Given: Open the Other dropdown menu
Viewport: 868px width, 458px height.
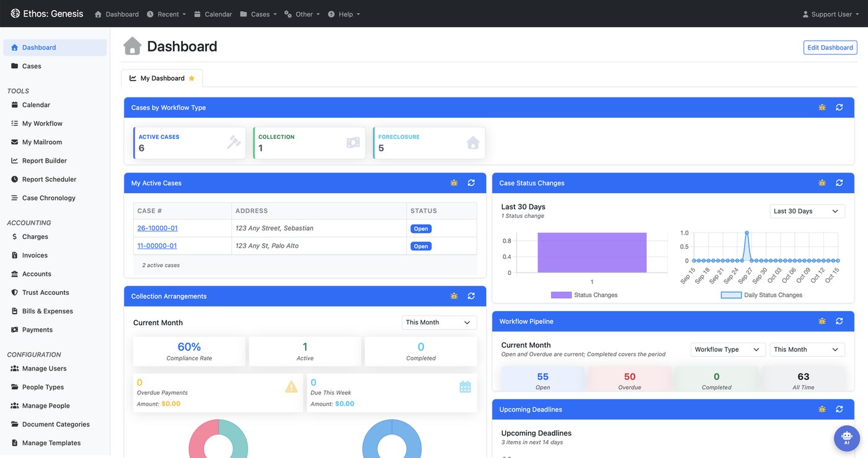Looking at the screenshot, I should click(x=302, y=14).
